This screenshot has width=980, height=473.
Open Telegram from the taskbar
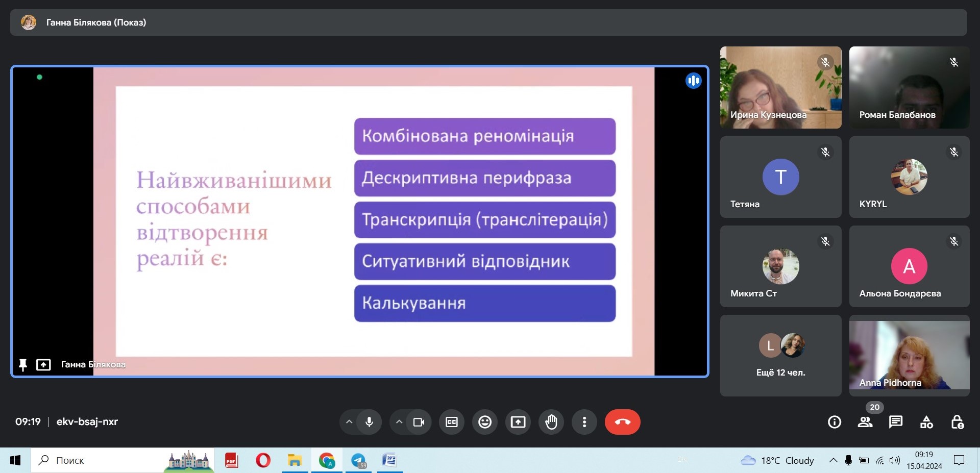pyautogui.click(x=359, y=460)
